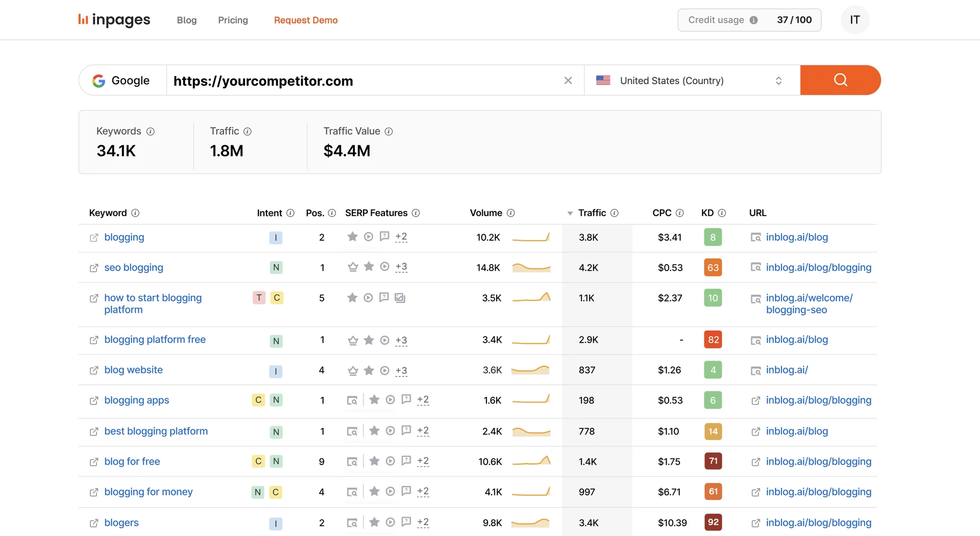This screenshot has width=980, height=536.
Task: Open the IT user avatar menu
Action: (854, 20)
